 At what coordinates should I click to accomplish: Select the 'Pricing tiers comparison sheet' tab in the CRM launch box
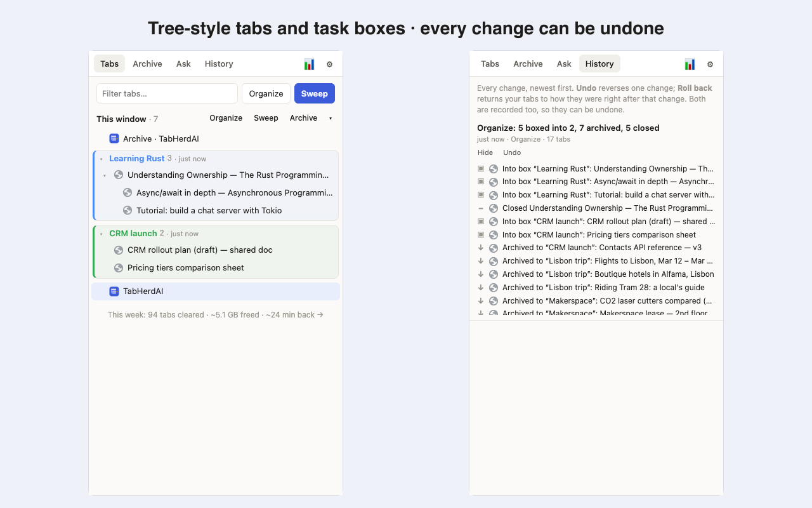[x=216, y=268]
